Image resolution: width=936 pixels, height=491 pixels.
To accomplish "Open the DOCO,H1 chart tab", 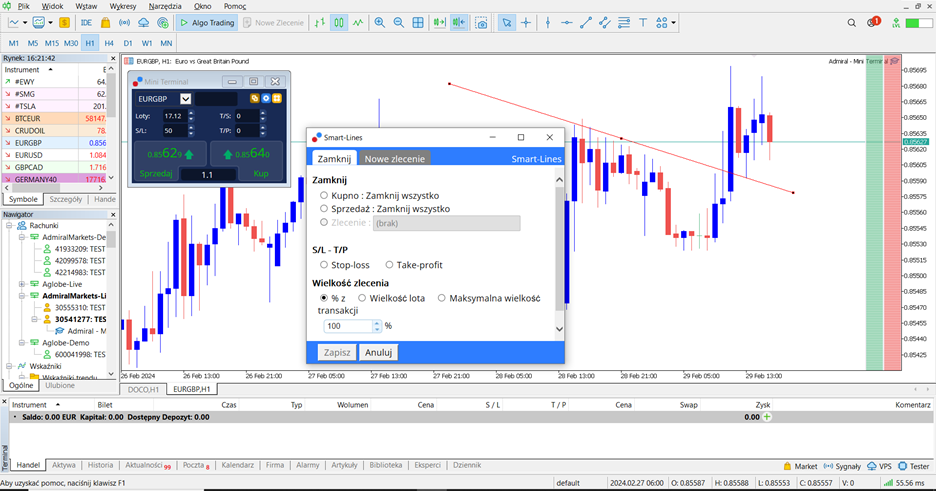I will coord(143,389).
